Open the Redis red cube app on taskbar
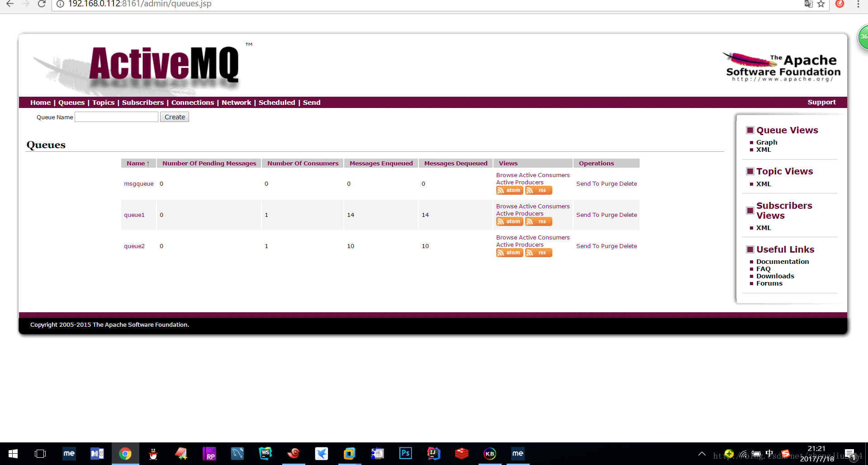868x465 pixels. point(461,454)
